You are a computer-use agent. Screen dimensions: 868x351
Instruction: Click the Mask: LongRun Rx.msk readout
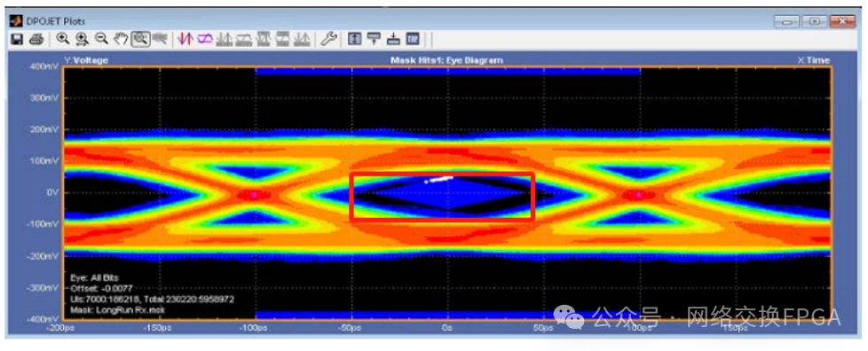coord(117,310)
